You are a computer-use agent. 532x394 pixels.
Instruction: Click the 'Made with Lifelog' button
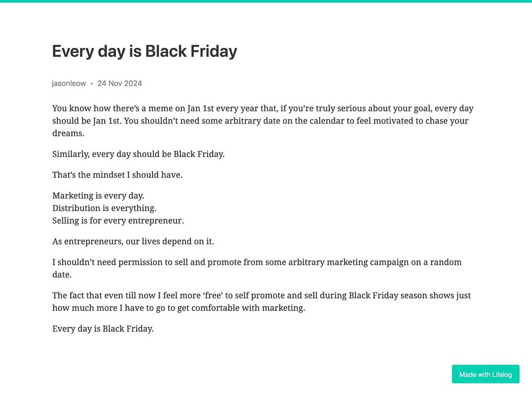[x=485, y=374]
